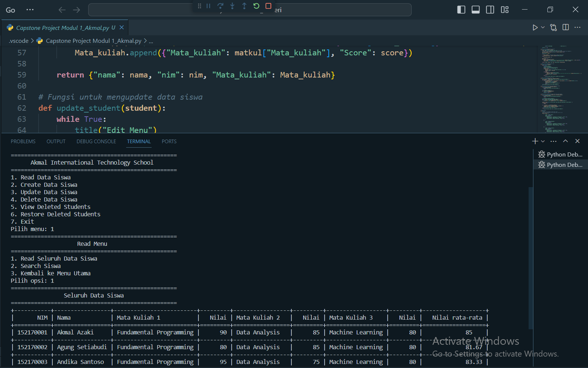Restart the debugger with the green icon
Viewport: 588px width, 368px height.
(256, 6)
